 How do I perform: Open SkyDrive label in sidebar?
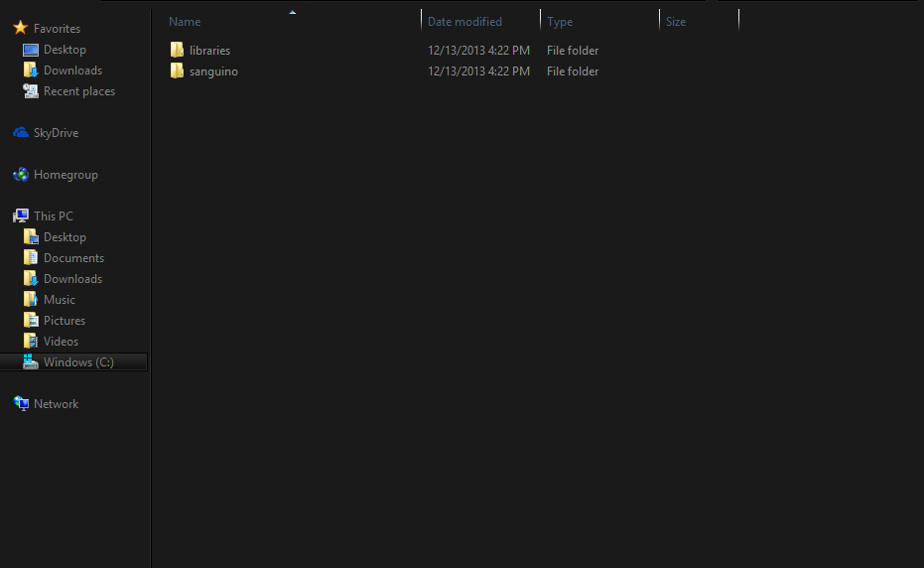pyautogui.click(x=56, y=133)
